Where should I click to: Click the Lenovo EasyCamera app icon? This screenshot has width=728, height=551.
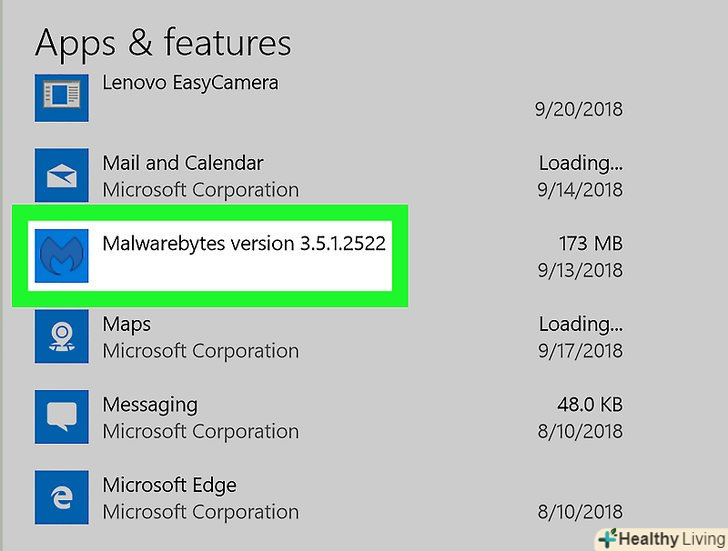click(62, 97)
